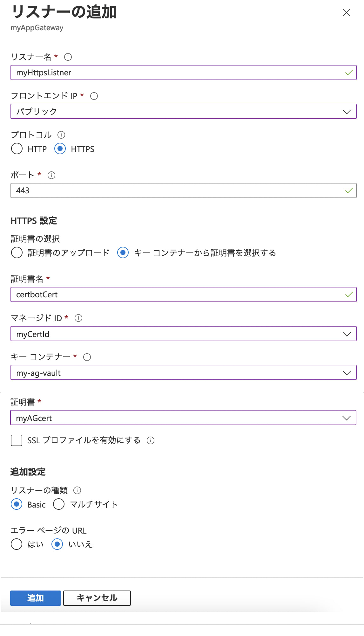Enable the SSL プロファイル checkbox
The width and height of the screenshot is (364, 636).
pos(17,440)
